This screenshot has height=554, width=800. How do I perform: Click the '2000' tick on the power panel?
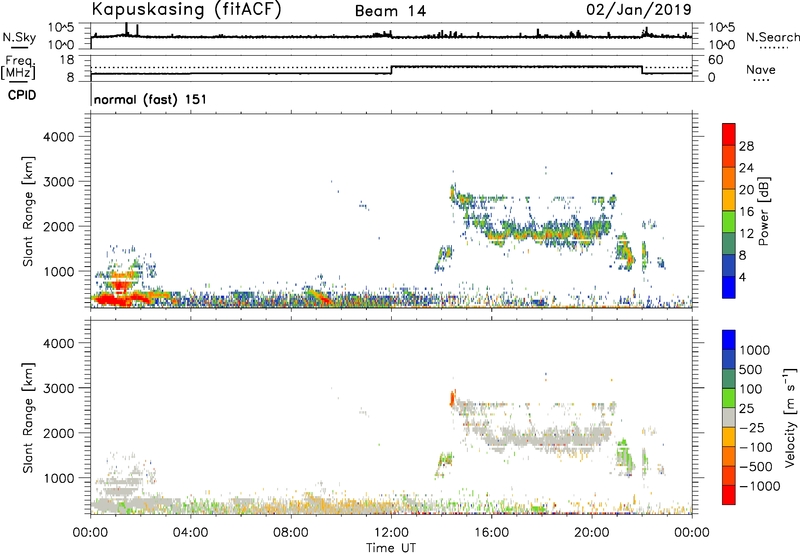[x=59, y=226]
